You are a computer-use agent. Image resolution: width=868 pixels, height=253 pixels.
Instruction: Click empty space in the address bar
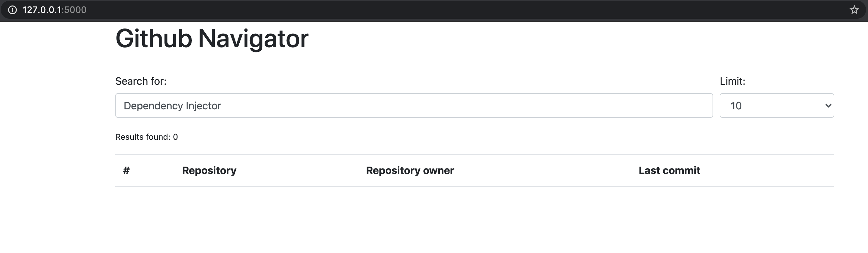[438, 10]
